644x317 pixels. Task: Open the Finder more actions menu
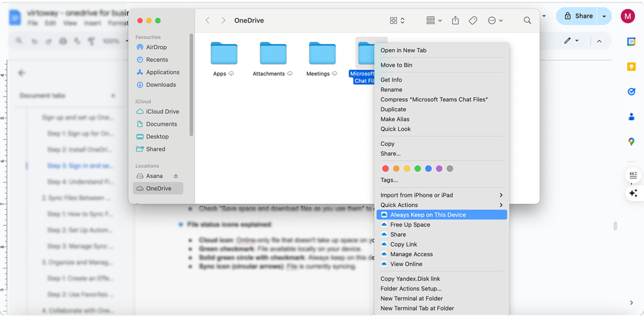click(496, 21)
